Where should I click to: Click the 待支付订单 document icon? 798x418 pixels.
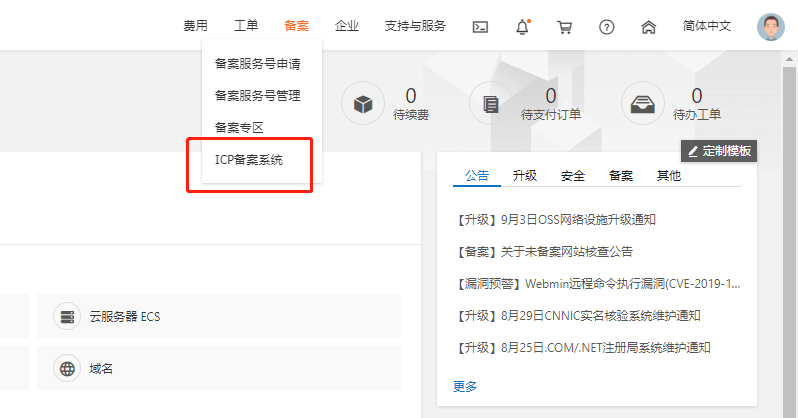click(491, 103)
